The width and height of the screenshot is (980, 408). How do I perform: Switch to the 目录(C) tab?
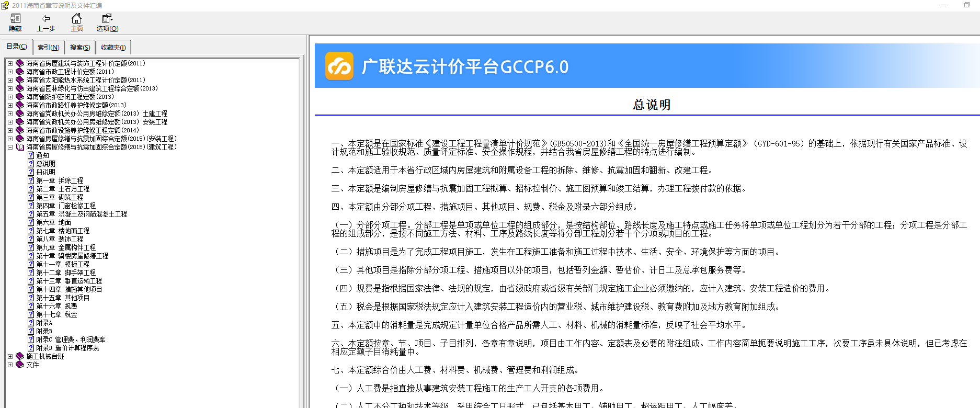(16, 47)
